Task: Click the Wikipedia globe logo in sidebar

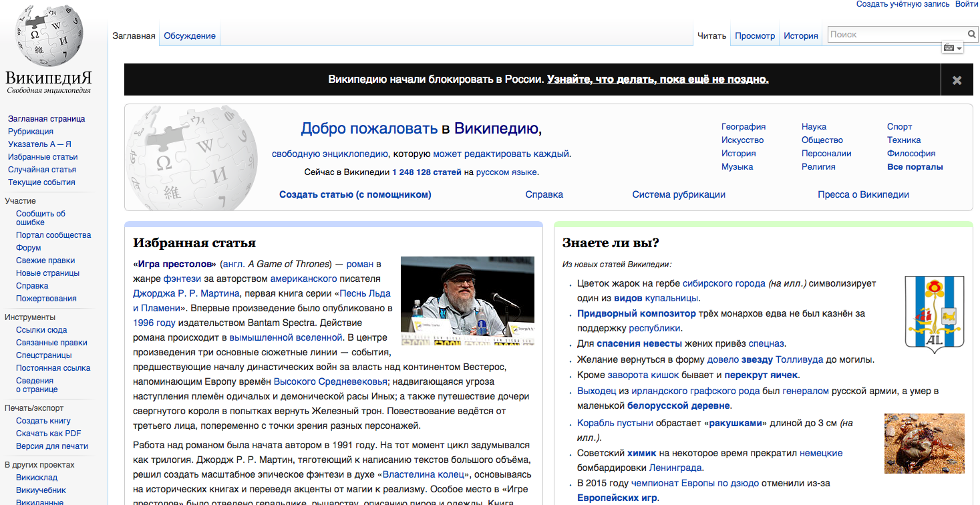Action: 49,37
